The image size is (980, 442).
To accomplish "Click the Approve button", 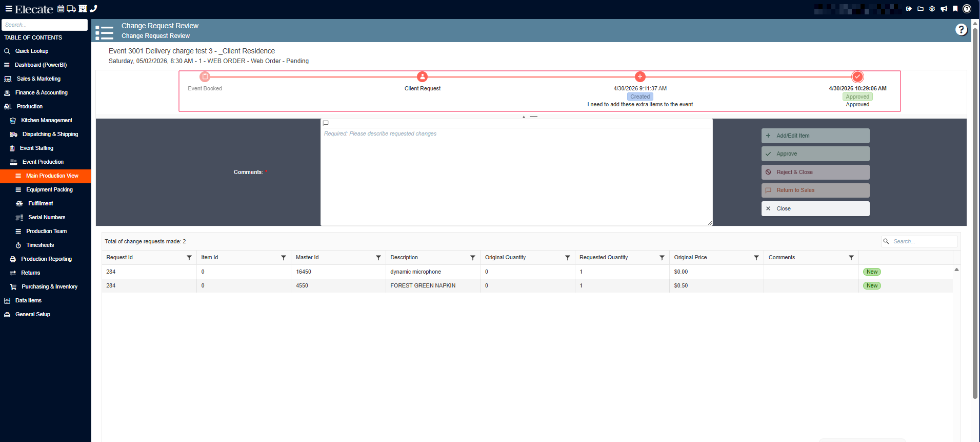I will click(x=815, y=154).
